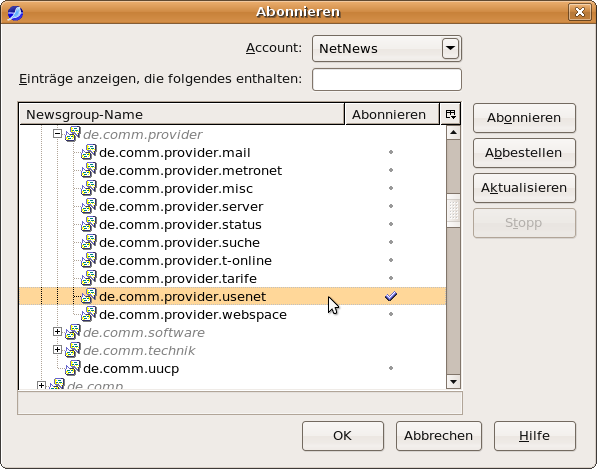Click the Abbestellen button

[x=524, y=153]
